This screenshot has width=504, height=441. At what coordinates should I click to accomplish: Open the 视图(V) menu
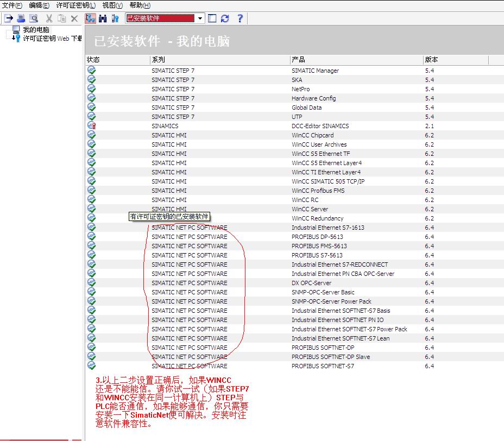(112, 5)
